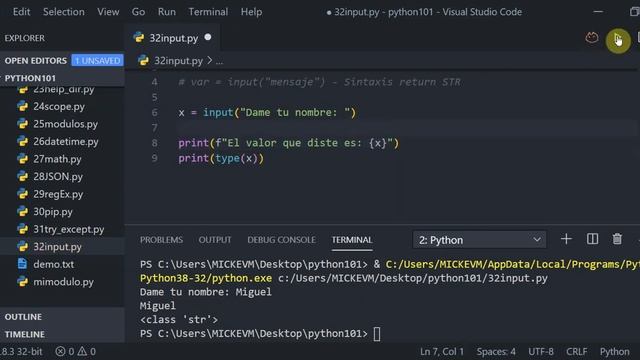Open mimodulo.py in the explorer
640x360 pixels.
[63, 282]
